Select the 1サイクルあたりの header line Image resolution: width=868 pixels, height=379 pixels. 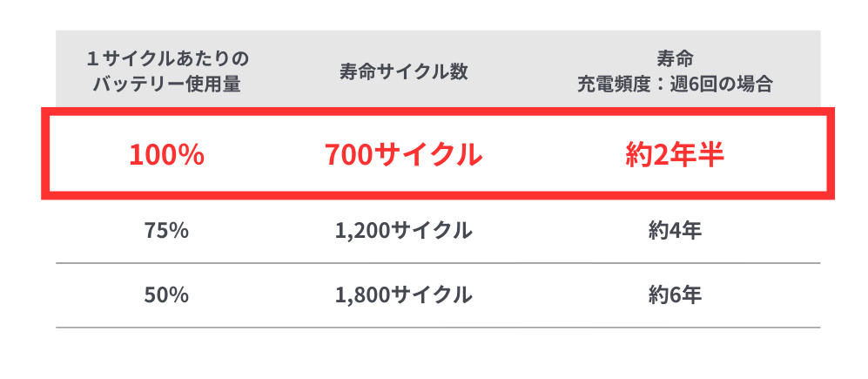[167, 59]
